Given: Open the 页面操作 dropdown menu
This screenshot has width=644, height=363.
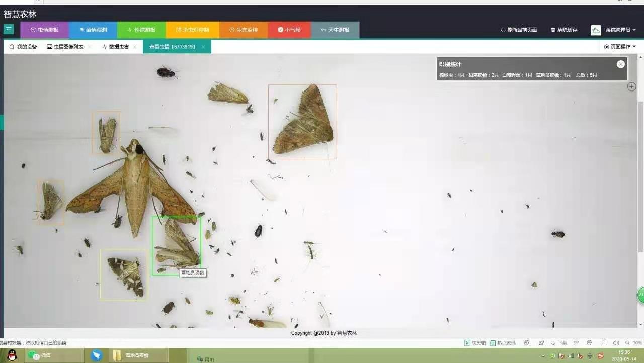Looking at the screenshot, I should pos(620,47).
